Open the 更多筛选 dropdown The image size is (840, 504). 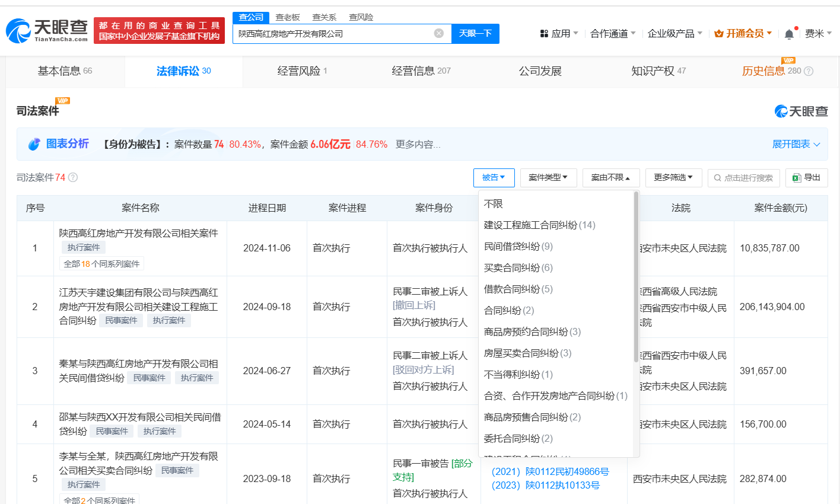[x=673, y=178]
